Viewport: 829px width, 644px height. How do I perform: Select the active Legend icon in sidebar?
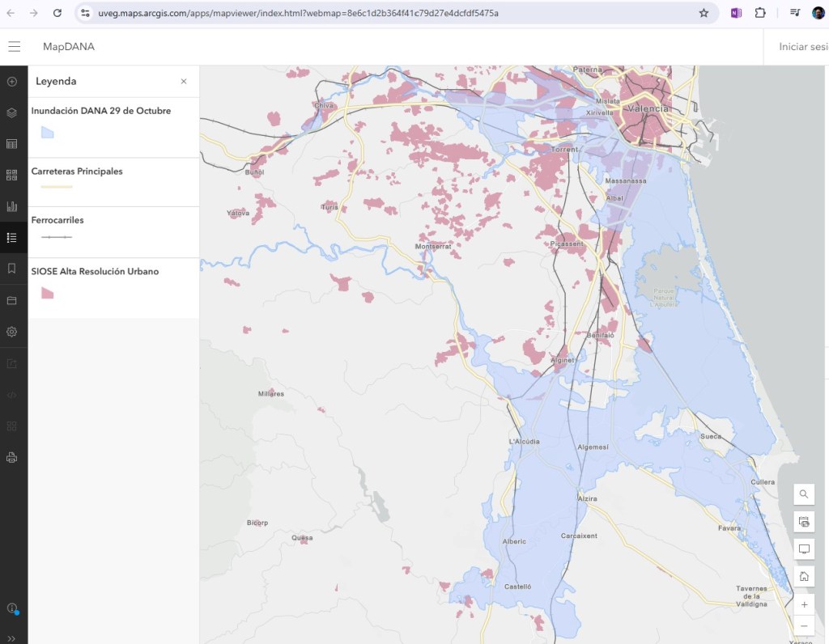click(12, 237)
